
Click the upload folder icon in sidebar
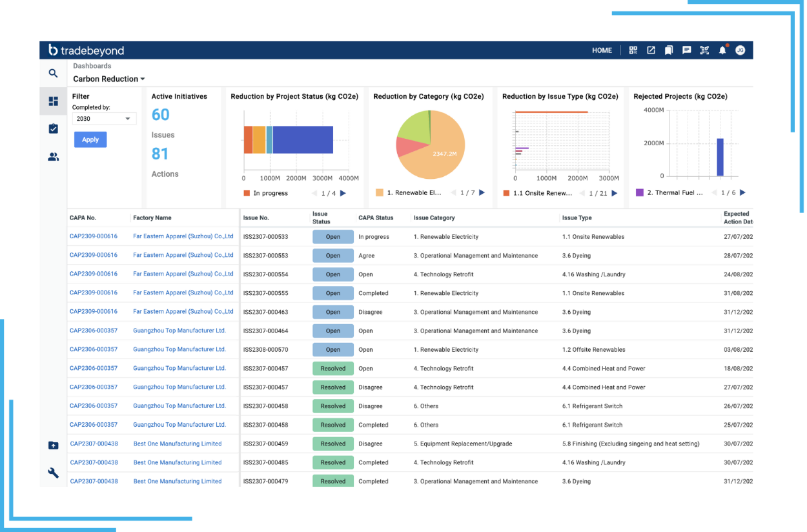point(53,445)
